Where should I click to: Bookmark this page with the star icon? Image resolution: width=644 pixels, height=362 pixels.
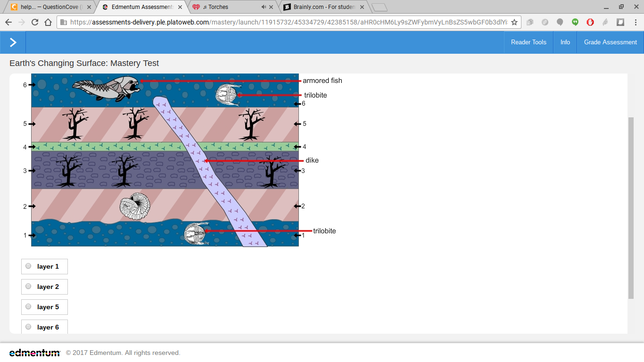pyautogui.click(x=514, y=22)
